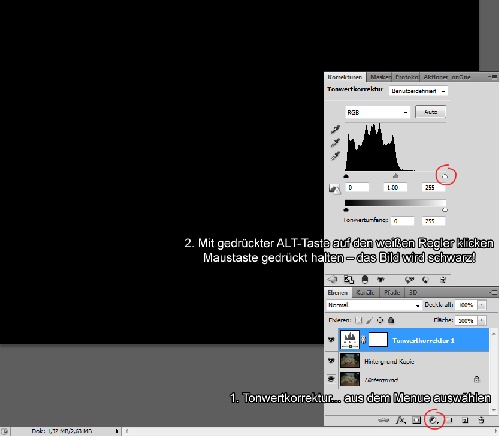The height and width of the screenshot is (436, 499).
Task: Delete the selected layer via trash icon
Action: pyautogui.click(x=481, y=420)
